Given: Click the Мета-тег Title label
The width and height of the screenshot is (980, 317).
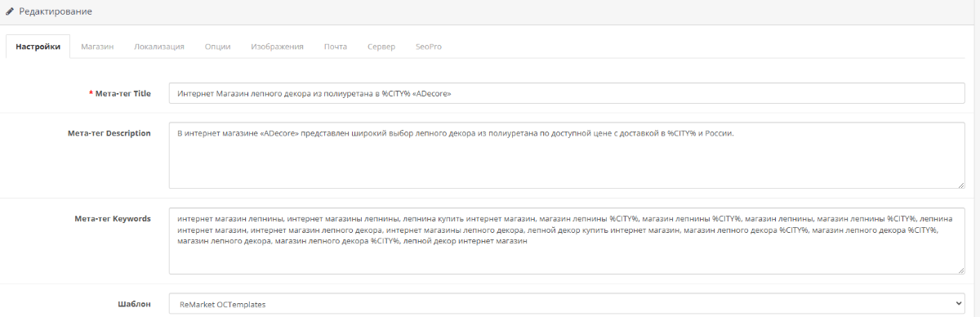Looking at the screenshot, I should tap(123, 94).
